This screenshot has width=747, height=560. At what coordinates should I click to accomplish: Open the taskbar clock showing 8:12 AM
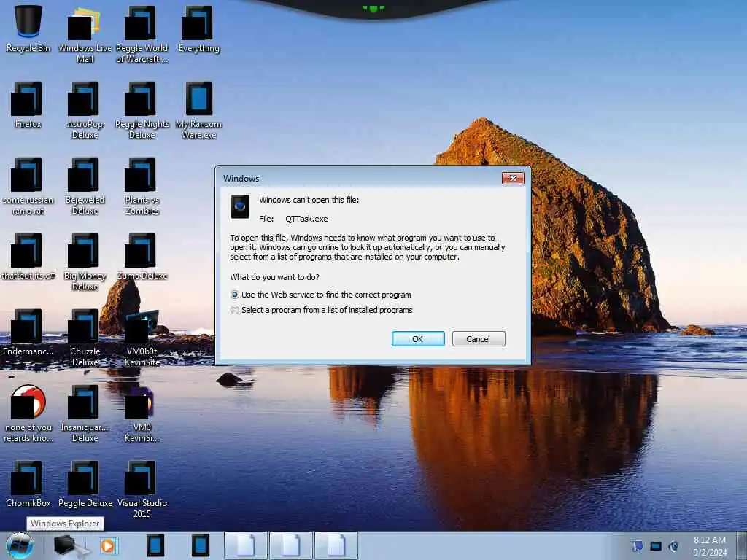click(710, 546)
